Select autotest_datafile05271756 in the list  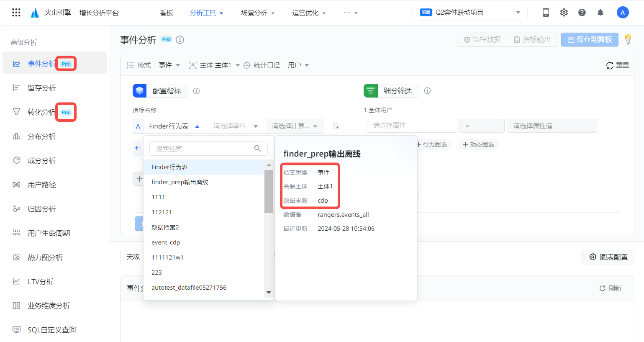[x=204, y=288]
